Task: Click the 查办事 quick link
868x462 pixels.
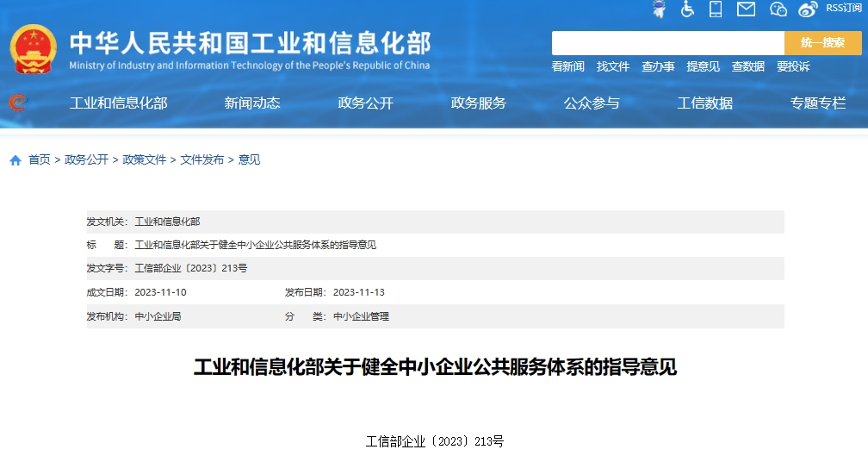Action: point(658,66)
